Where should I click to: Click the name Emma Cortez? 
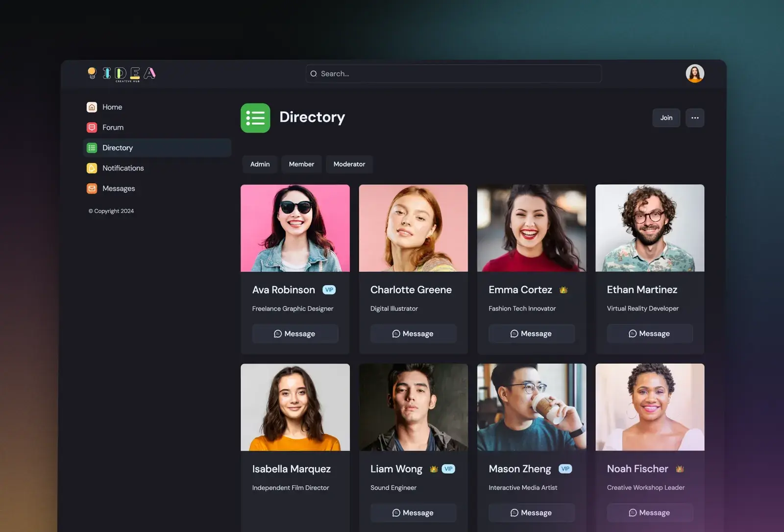[x=520, y=290]
